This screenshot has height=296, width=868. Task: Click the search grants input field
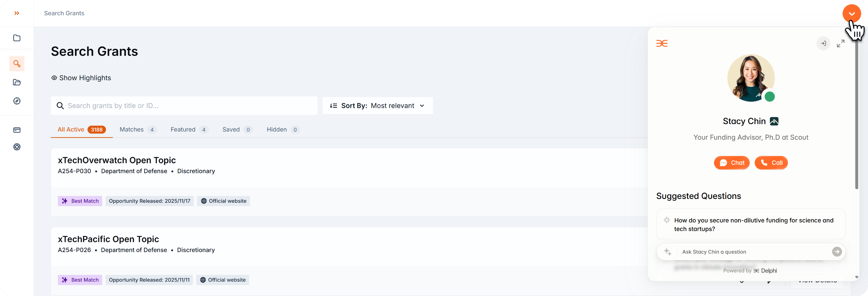click(x=184, y=106)
